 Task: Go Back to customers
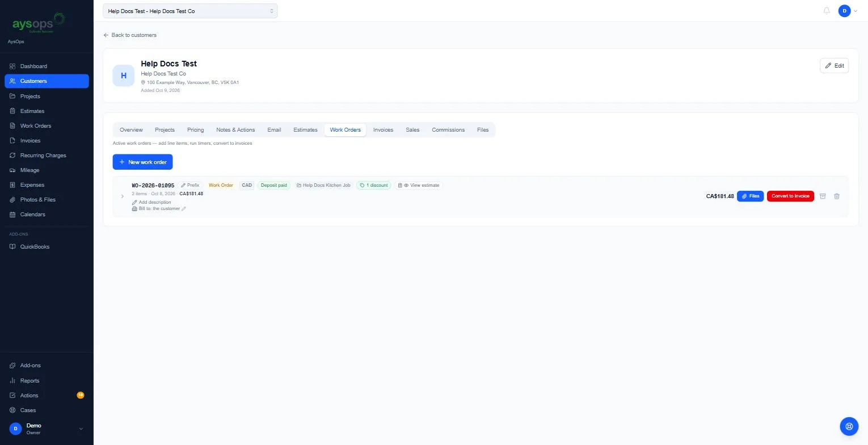point(130,35)
